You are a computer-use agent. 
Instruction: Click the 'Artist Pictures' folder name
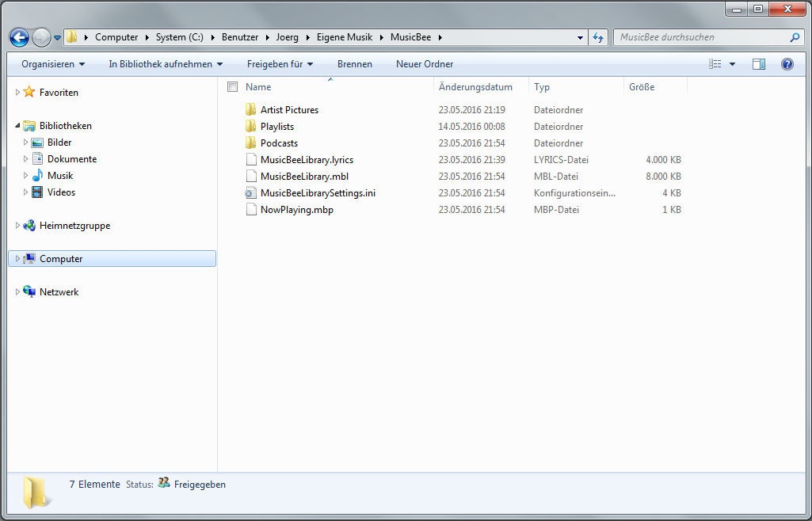(289, 110)
